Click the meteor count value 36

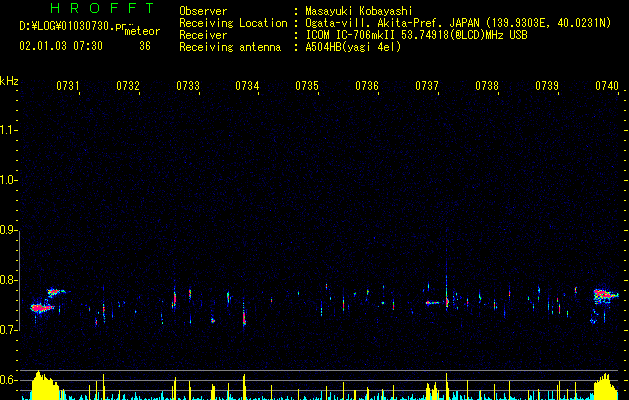145,46
